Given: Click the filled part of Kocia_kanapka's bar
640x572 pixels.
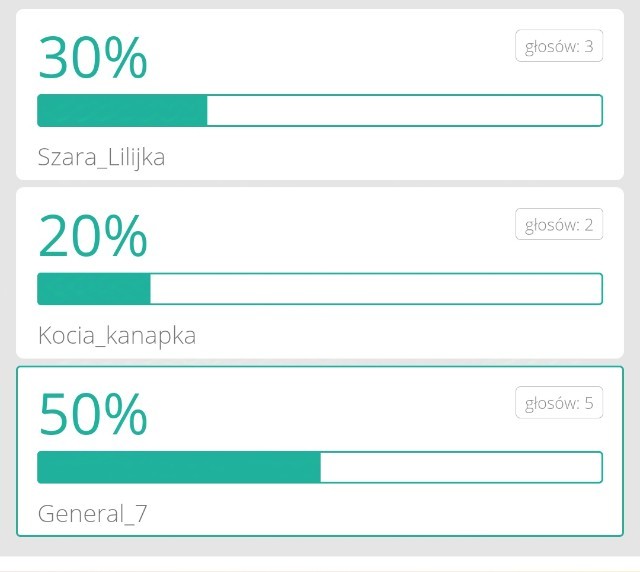Looking at the screenshot, I should [x=94, y=289].
